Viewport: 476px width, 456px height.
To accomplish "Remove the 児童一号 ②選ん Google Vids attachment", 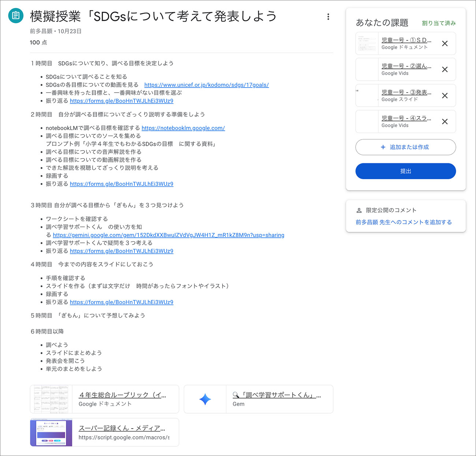I will tap(445, 69).
